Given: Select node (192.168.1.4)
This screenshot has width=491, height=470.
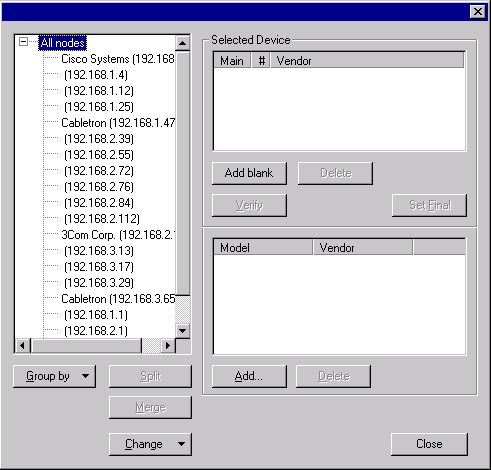Looking at the screenshot, I should coord(96,75).
